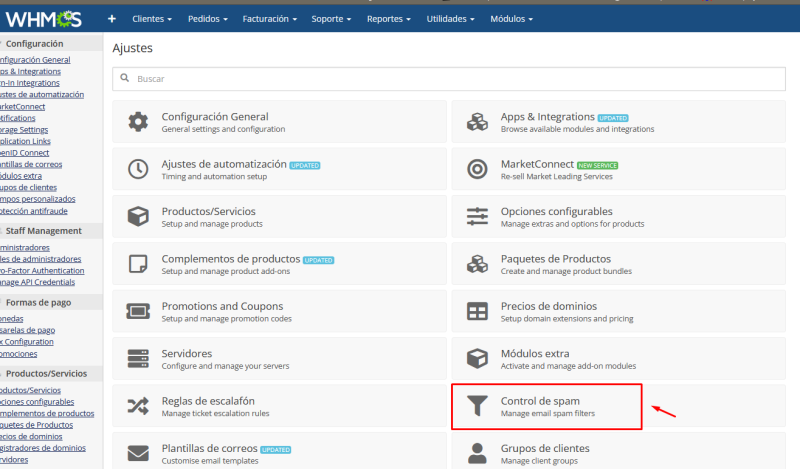Click the plus icon in top navigation
Screen dimensions: 800x469
point(111,19)
